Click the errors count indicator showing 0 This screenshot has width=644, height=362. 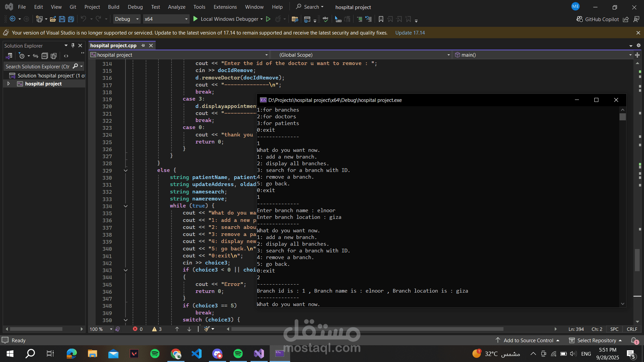coord(138,329)
